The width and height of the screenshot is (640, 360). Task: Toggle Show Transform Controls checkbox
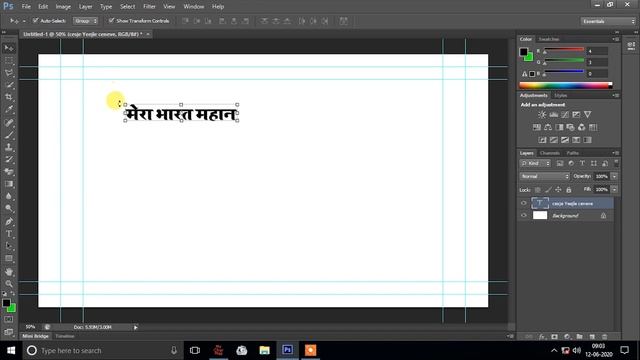[111, 20]
